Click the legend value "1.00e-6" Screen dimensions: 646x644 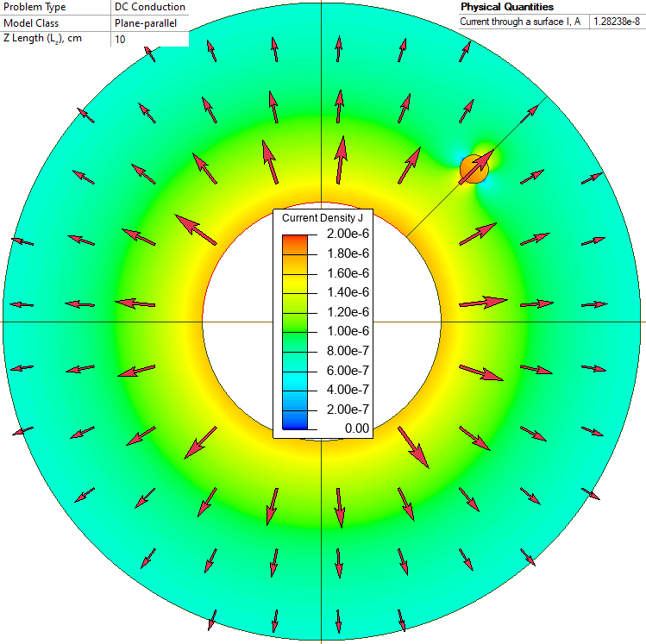click(348, 331)
